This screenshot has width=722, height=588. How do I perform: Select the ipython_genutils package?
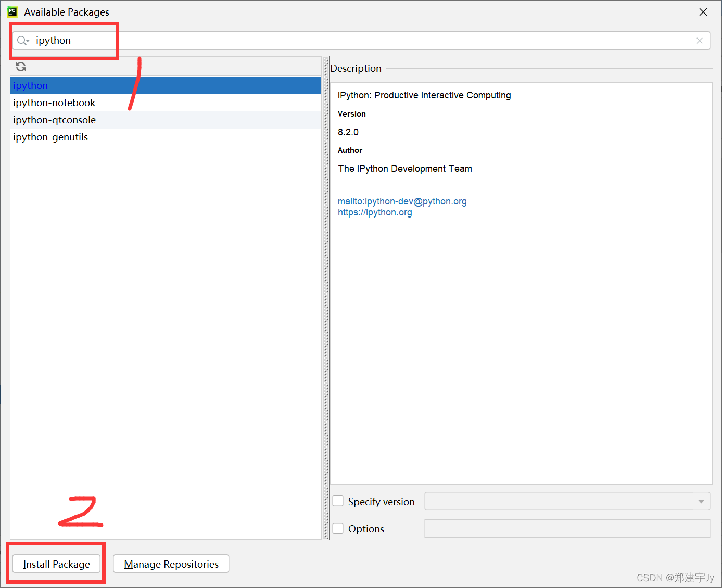pos(166,137)
